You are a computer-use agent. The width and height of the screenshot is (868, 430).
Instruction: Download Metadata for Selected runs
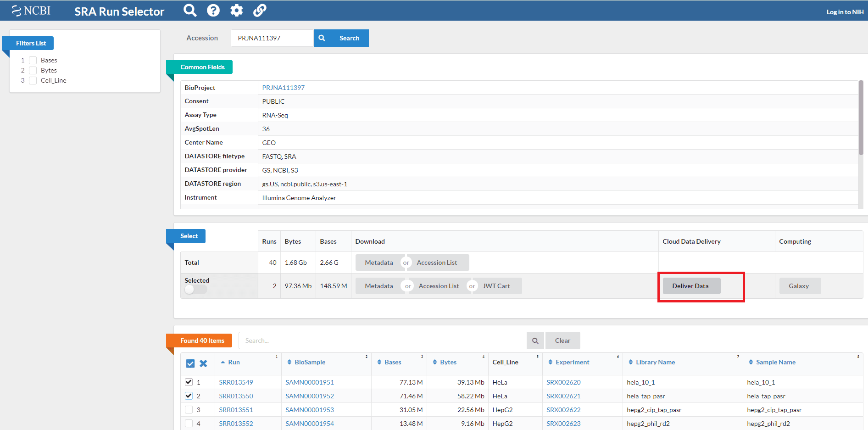tap(379, 286)
